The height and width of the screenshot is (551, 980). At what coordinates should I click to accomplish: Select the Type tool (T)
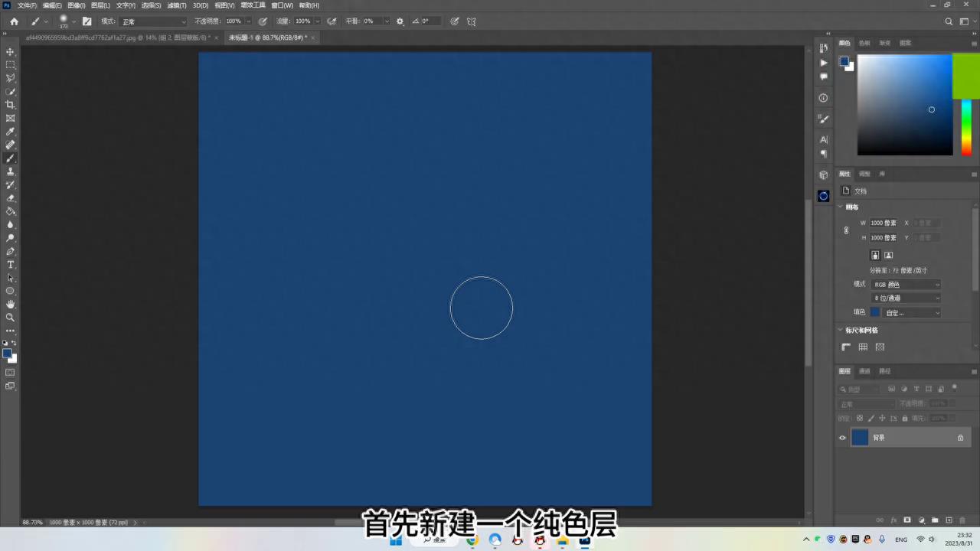(11, 265)
